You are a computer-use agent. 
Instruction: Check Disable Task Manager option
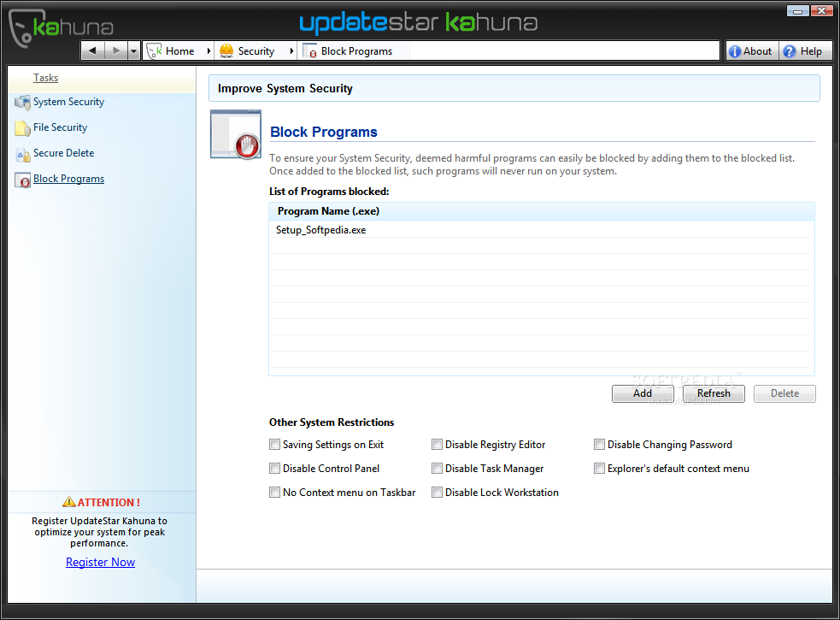coord(438,469)
